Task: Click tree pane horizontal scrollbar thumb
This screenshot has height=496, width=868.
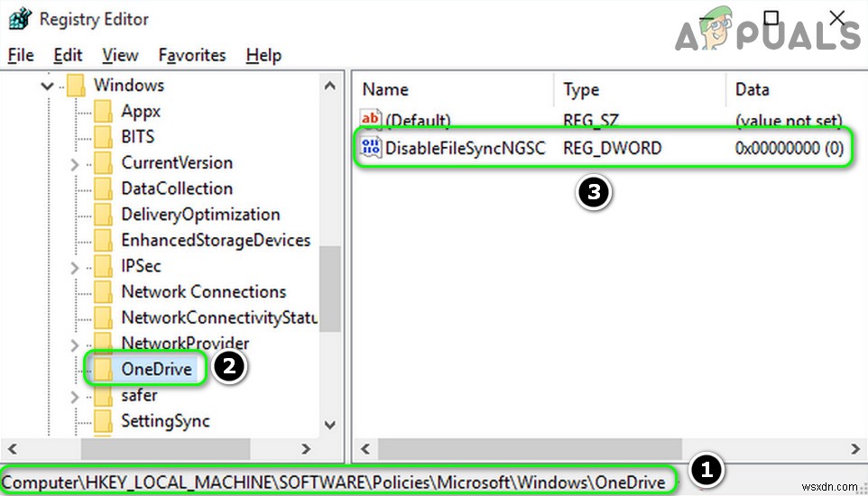Action: coord(165,448)
